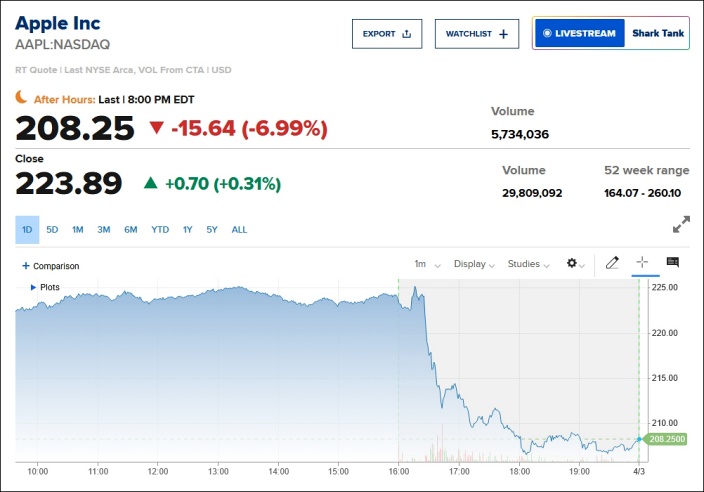Add a Comparison symbol to chart
Screen dimensions: 704x492
pyautogui.click(x=51, y=266)
